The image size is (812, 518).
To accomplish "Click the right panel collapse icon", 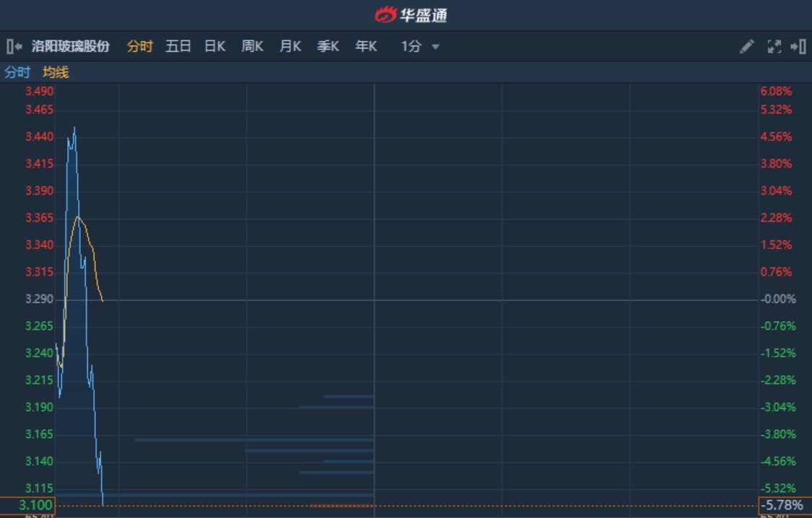I will tap(798, 47).
